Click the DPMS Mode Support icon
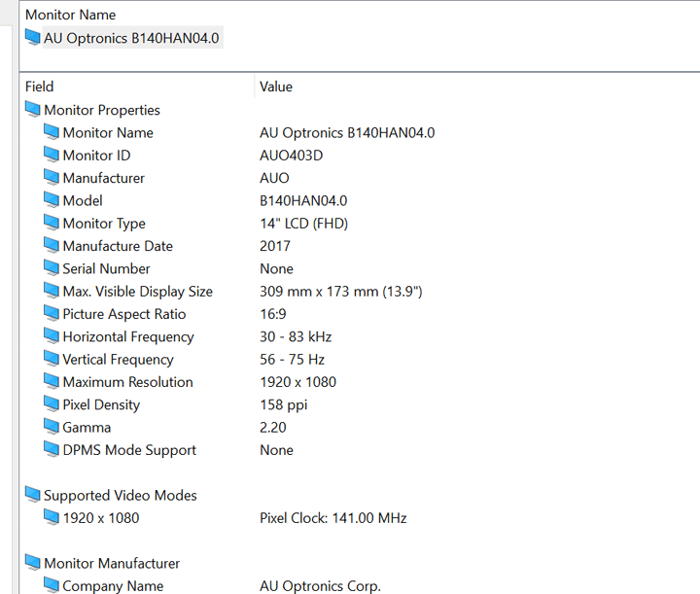The width and height of the screenshot is (700, 594). [x=52, y=450]
